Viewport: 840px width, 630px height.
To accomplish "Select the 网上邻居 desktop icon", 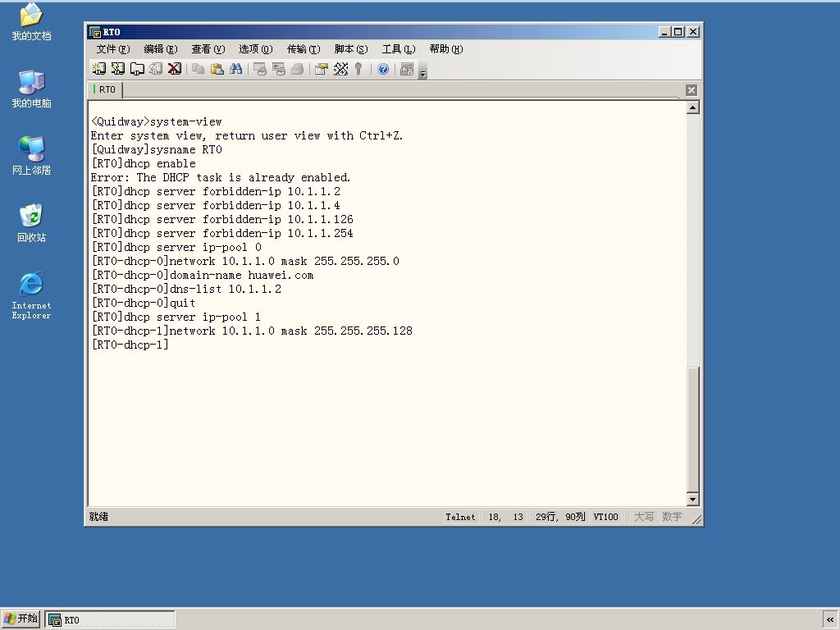I will tap(31, 156).
